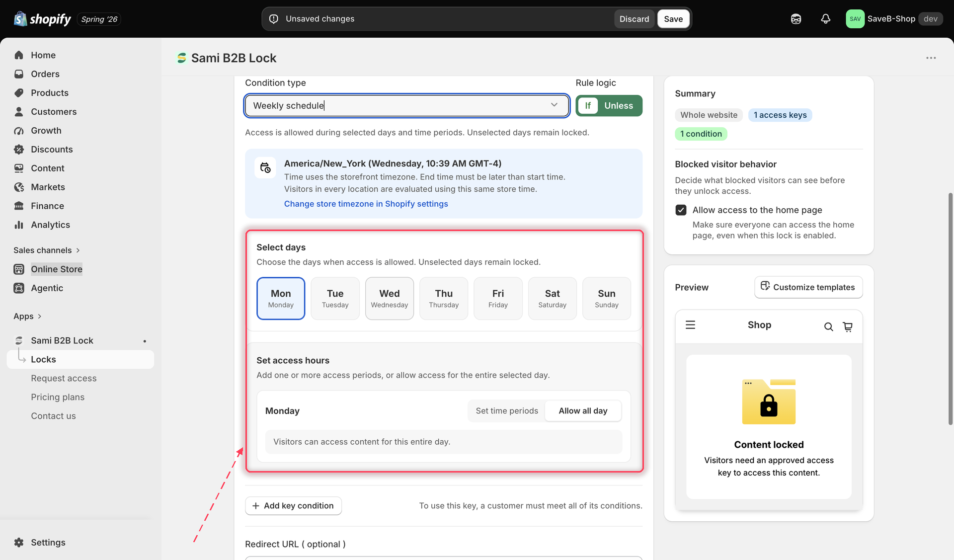
Task: Click the Customers person icon
Action: pyautogui.click(x=19, y=112)
